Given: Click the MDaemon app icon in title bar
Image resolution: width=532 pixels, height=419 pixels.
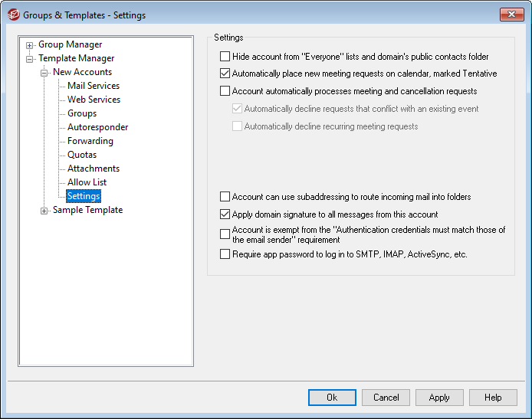Looking at the screenshot, I should coord(13,15).
